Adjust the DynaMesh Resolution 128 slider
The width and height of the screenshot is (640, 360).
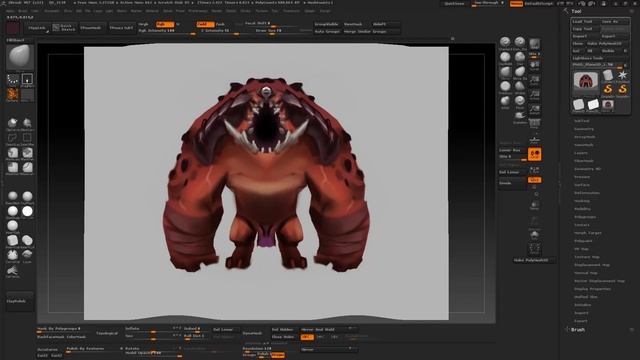[264, 349]
